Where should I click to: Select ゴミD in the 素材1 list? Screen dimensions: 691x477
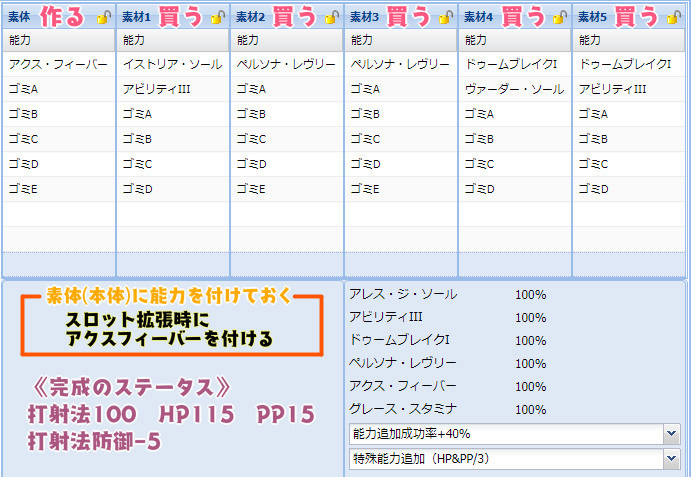pos(173,189)
